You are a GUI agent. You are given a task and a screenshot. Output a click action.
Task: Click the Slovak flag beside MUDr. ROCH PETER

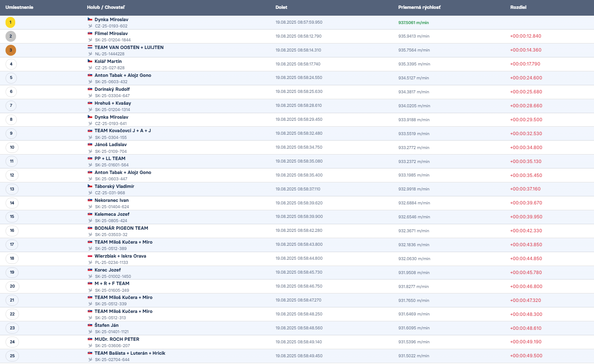click(x=90, y=339)
